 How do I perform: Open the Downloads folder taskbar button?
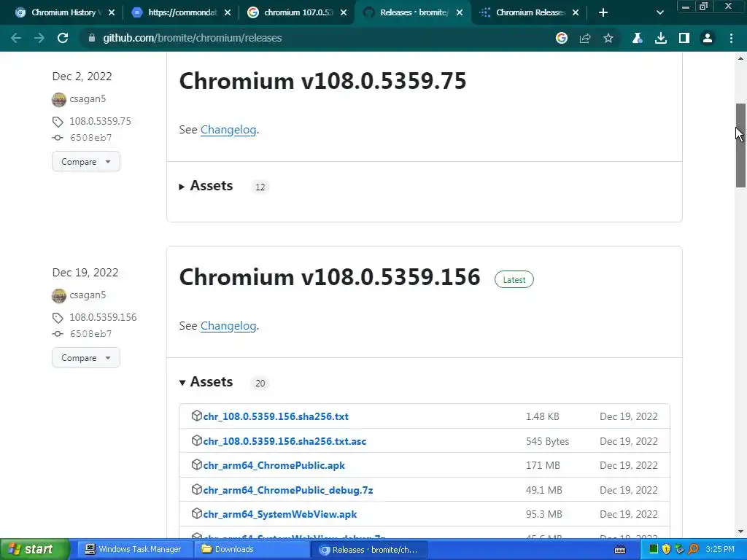250,550
